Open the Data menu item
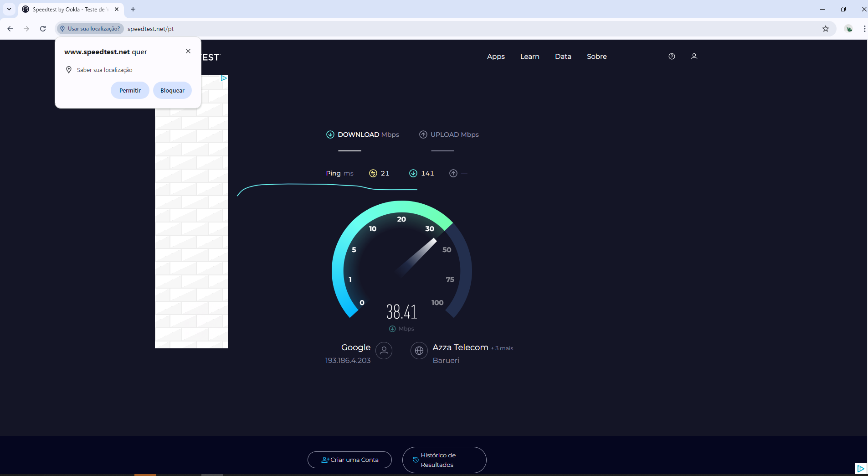This screenshot has height=476, width=868. [563, 57]
